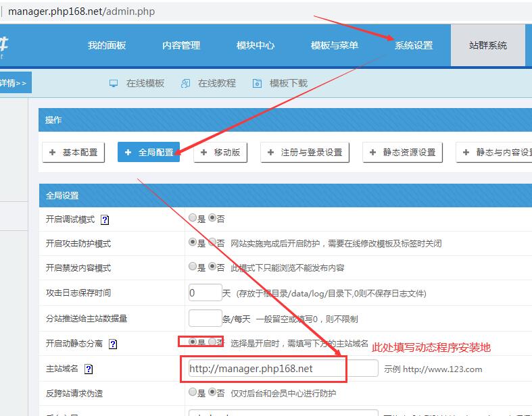This screenshot has height=416, width=532.
Task: Switch to 站群系统 tab
Action: (487, 45)
